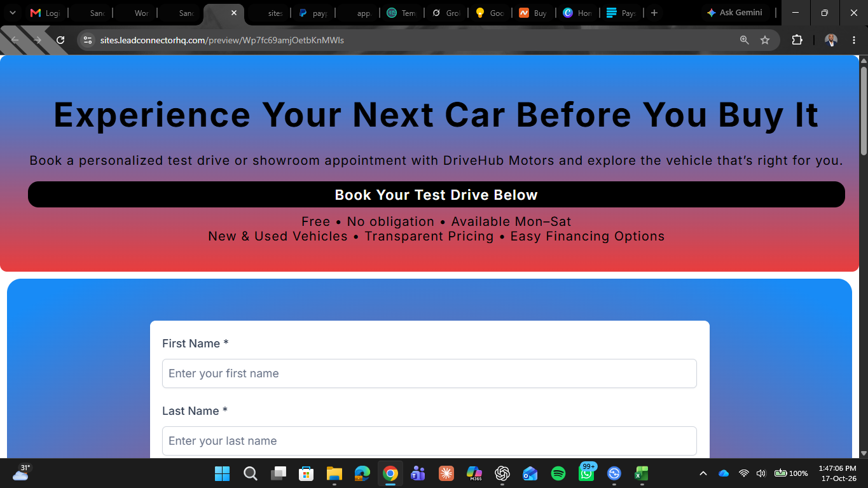Click Chrome icon in taskbar
The image size is (868, 488).
coord(390,473)
